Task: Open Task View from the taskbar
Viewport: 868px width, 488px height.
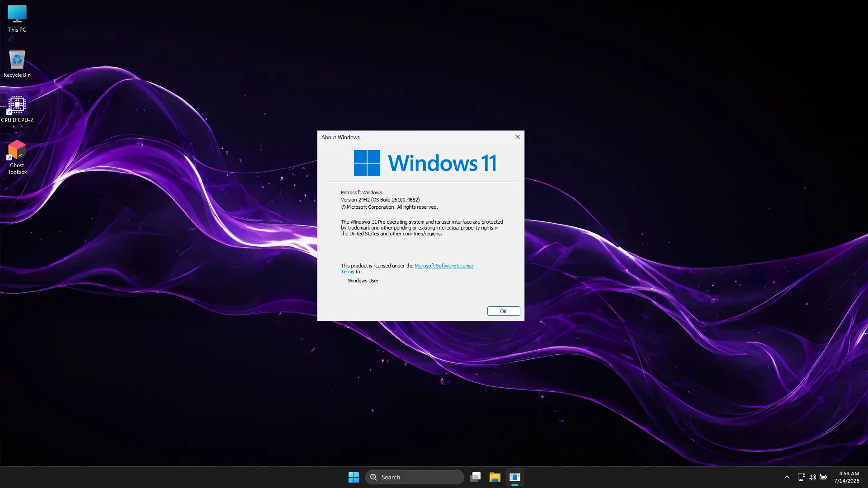Action: [475, 477]
